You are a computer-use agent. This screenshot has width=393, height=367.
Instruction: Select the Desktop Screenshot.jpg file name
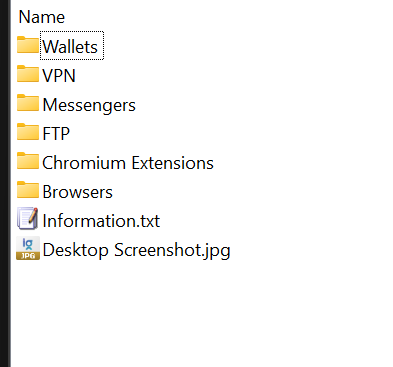click(x=137, y=250)
